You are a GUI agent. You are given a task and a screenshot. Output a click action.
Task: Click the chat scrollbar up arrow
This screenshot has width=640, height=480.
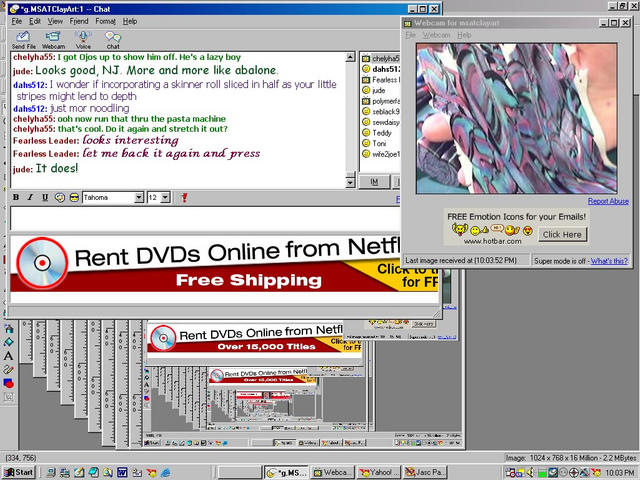[350, 58]
